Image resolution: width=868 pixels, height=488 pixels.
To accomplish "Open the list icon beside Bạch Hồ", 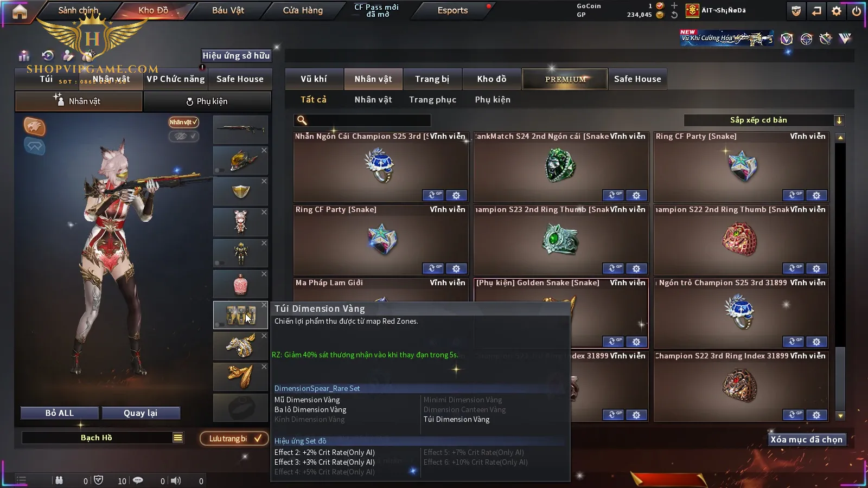I will point(178,438).
